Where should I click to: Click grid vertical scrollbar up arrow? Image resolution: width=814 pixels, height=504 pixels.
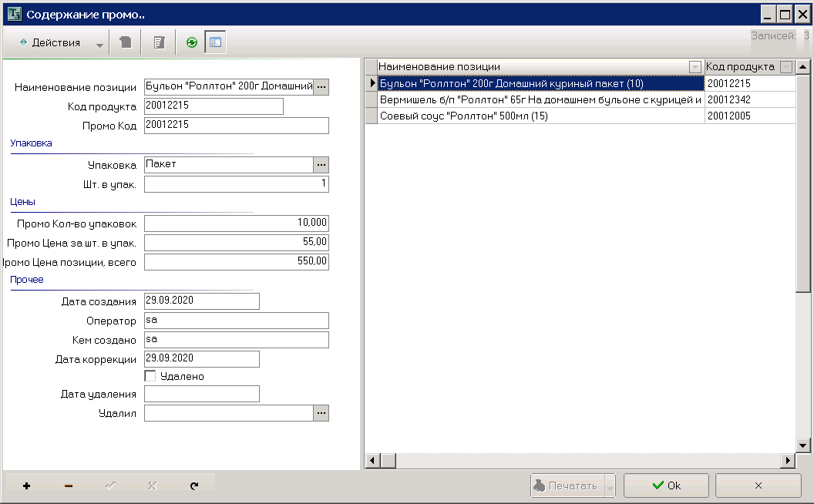(802, 66)
